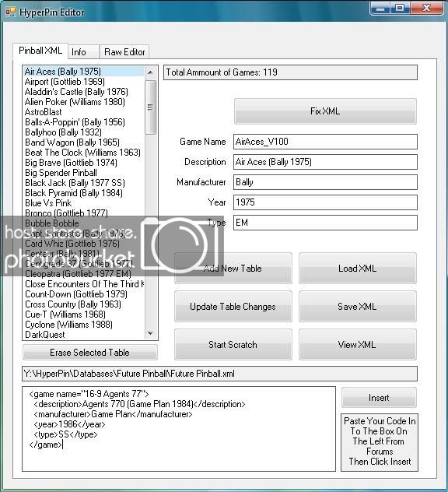The image size is (448, 492).
Task: Edit the Manufacturer field
Action: pos(325,182)
